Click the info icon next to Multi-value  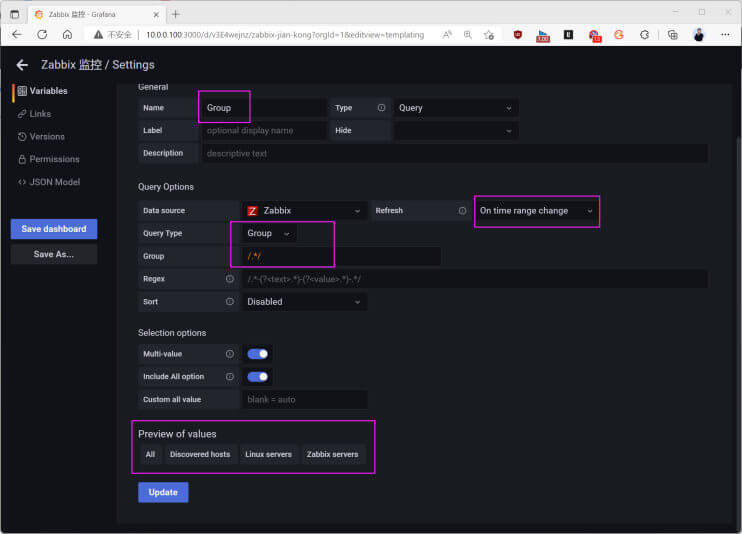tap(230, 354)
